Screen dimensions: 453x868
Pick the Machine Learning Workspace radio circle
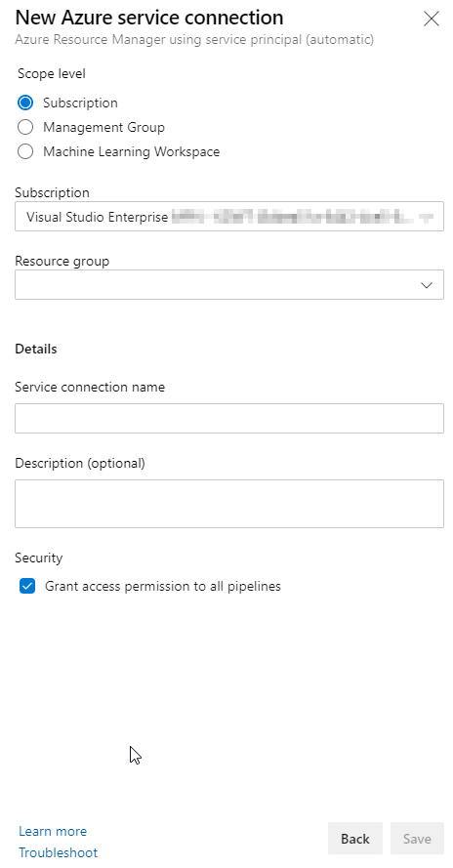(x=25, y=151)
